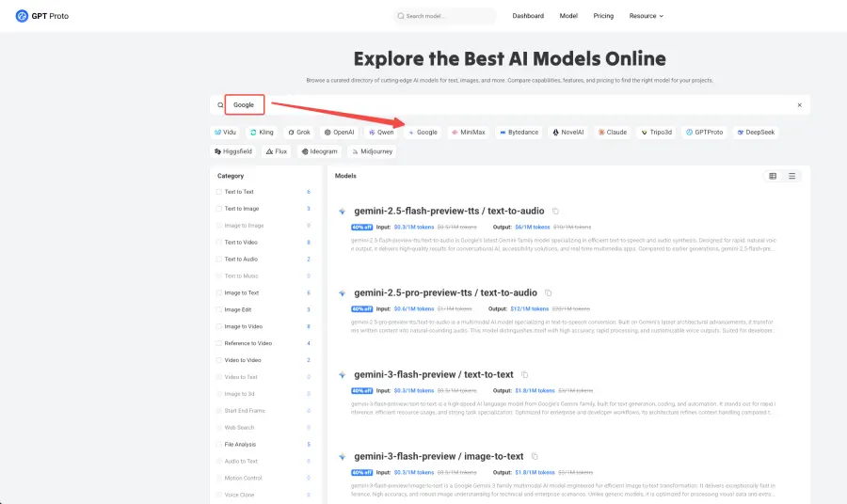Image resolution: width=847 pixels, height=504 pixels.
Task: Tick the Image to Video category
Action: point(218,326)
